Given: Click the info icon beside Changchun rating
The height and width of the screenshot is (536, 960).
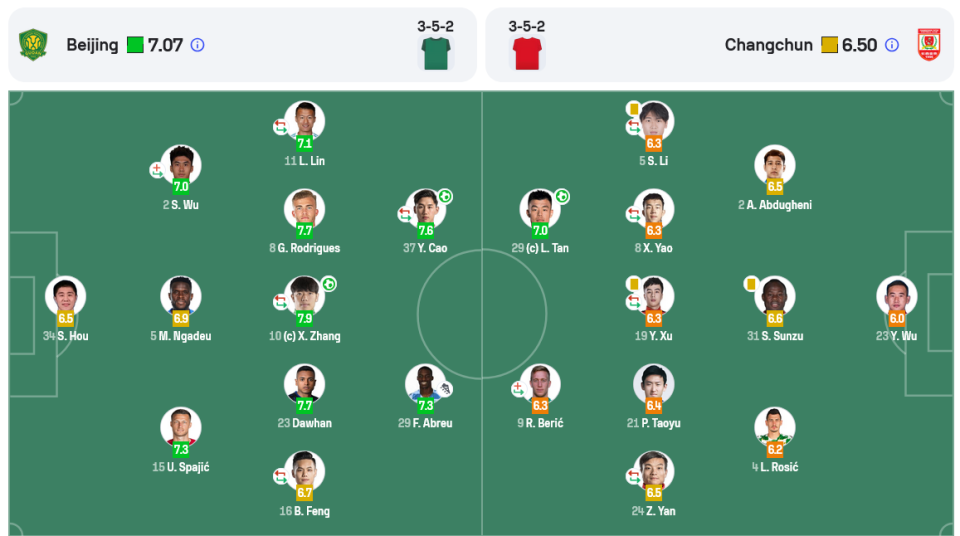Looking at the screenshot, I should 892,45.
